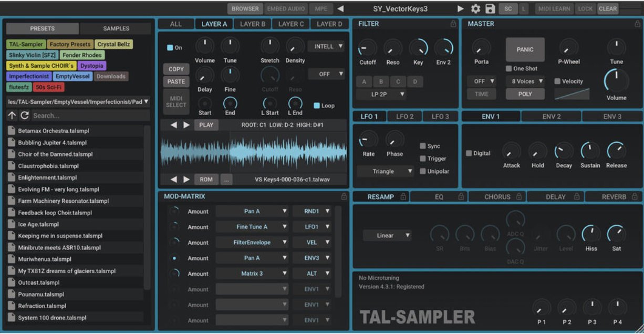The height and width of the screenshot is (334, 644).
Task: Click the POLY mode button
Action: 525,94
